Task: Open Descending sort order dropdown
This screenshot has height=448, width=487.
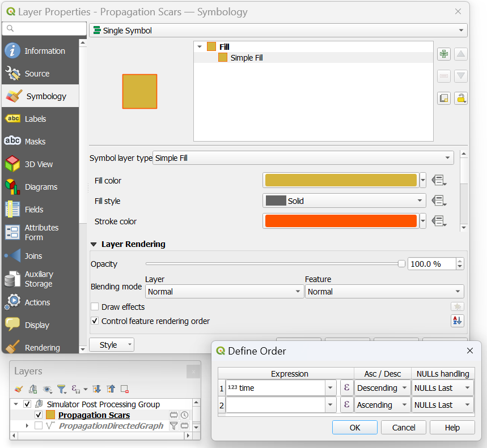Action: (382, 388)
